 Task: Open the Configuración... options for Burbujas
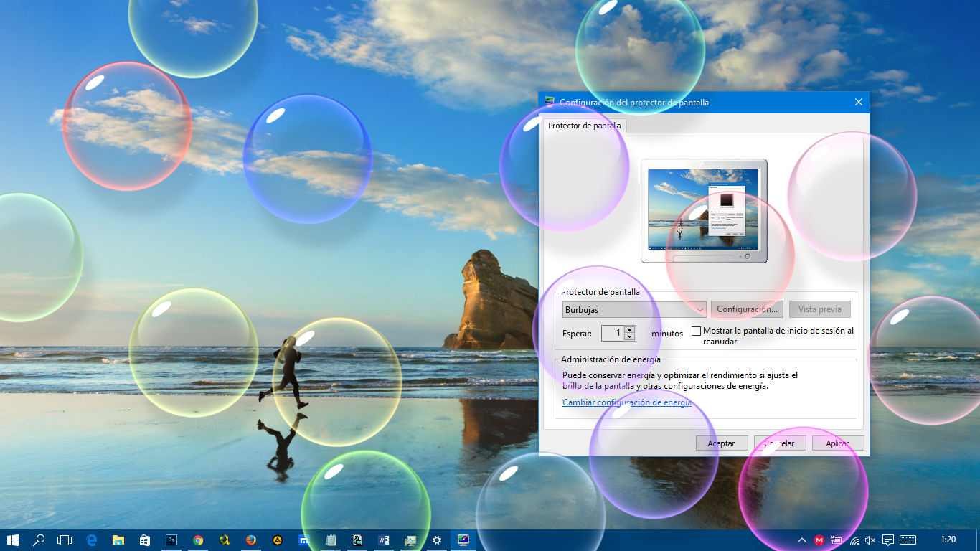(746, 309)
